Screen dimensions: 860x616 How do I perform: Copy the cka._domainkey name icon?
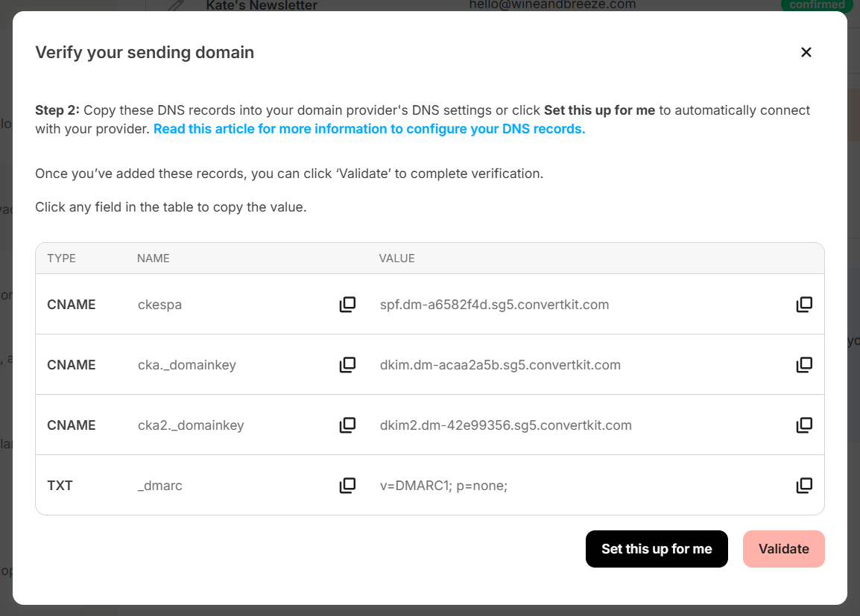pos(347,364)
